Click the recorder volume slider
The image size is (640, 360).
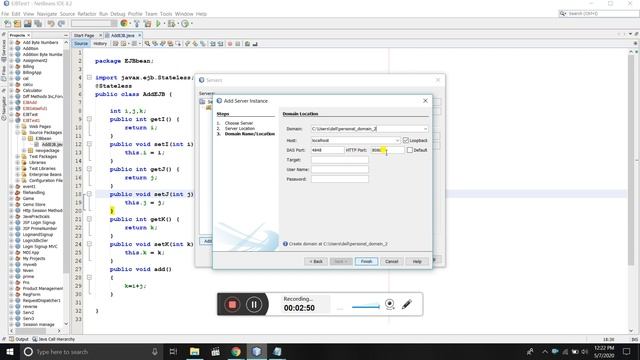(x=366, y=307)
